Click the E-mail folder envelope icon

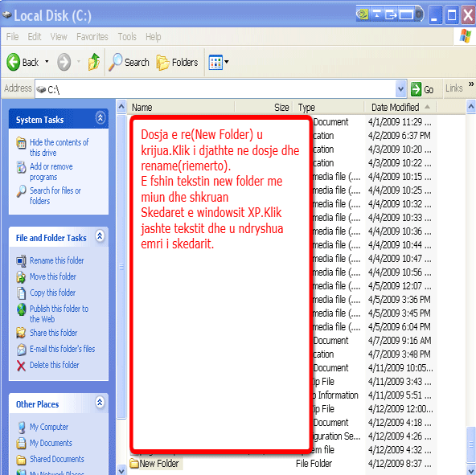[21, 350]
